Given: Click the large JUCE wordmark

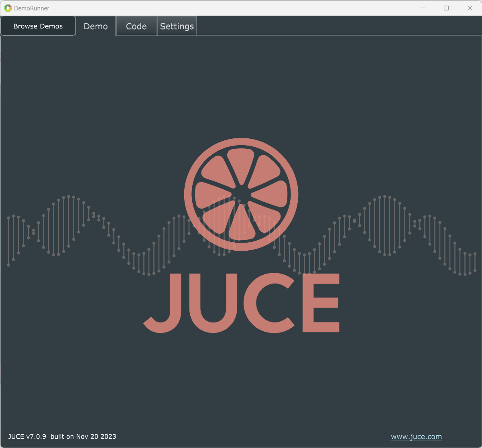Looking at the screenshot, I should coord(242,303).
